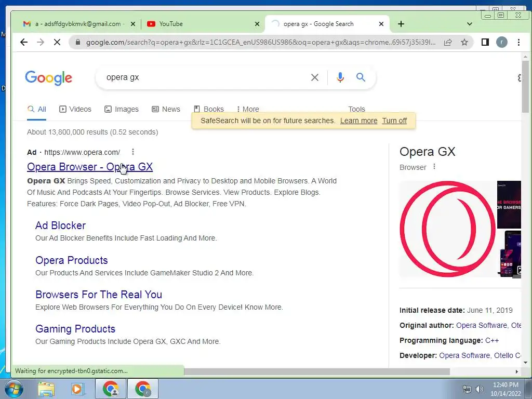Click the Google logo
532x399 pixels.
(x=48, y=78)
